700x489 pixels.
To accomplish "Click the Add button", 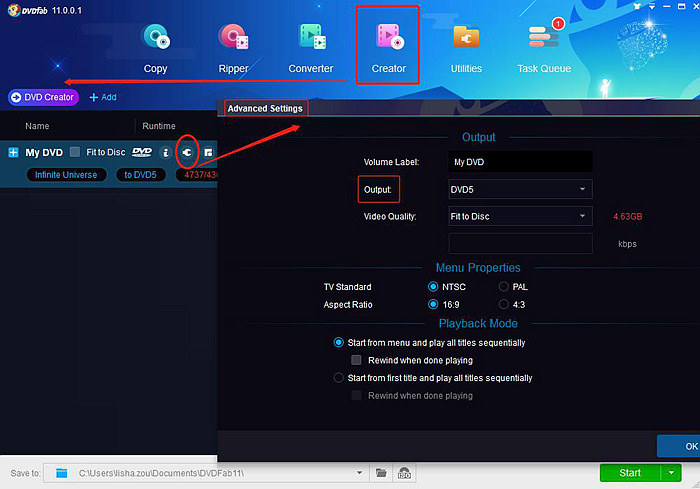I will [103, 97].
